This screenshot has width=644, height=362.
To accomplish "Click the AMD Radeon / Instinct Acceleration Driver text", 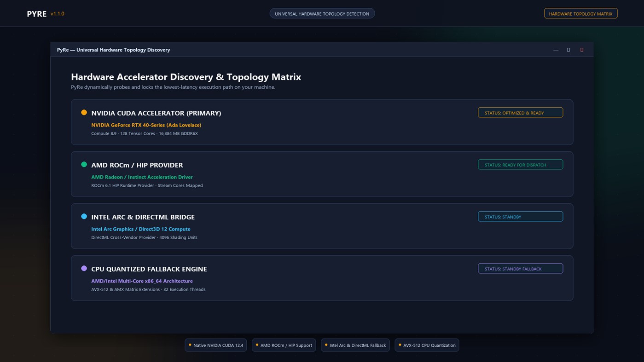I will (142, 177).
